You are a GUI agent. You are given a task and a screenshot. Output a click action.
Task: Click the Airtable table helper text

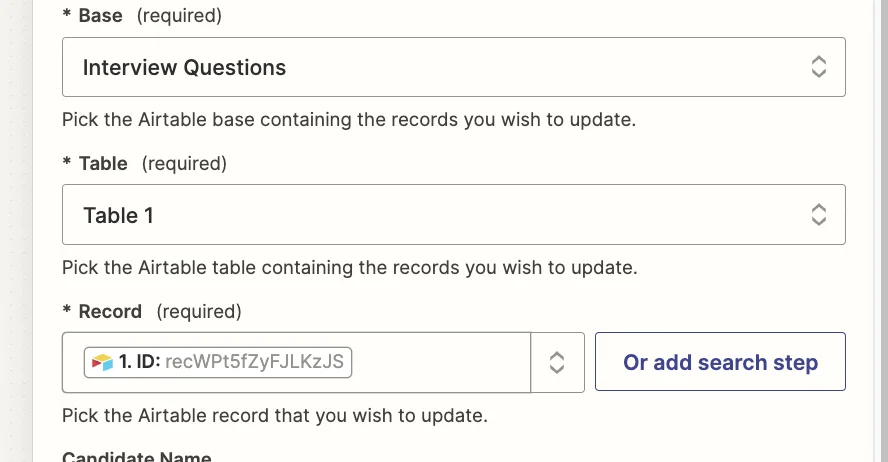click(x=350, y=268)
